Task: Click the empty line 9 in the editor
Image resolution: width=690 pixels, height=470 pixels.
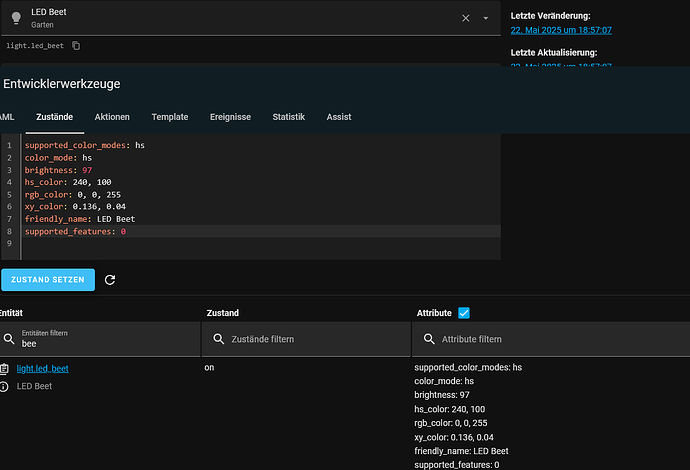Action: (x=260, y=243)
